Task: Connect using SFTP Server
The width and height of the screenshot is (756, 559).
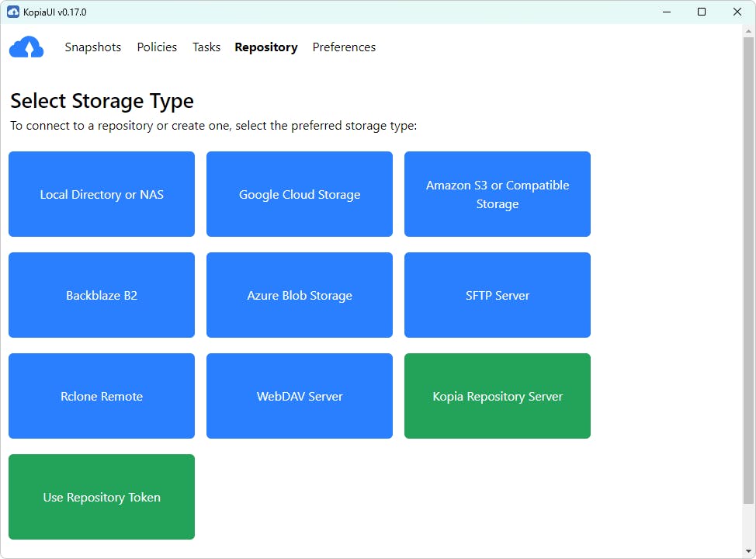Action: point(498,295)
